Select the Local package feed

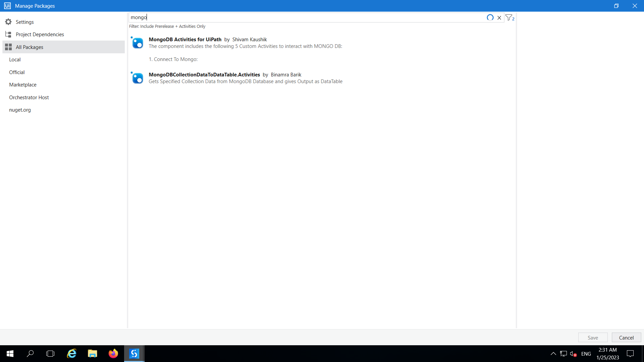coord(64,60)
